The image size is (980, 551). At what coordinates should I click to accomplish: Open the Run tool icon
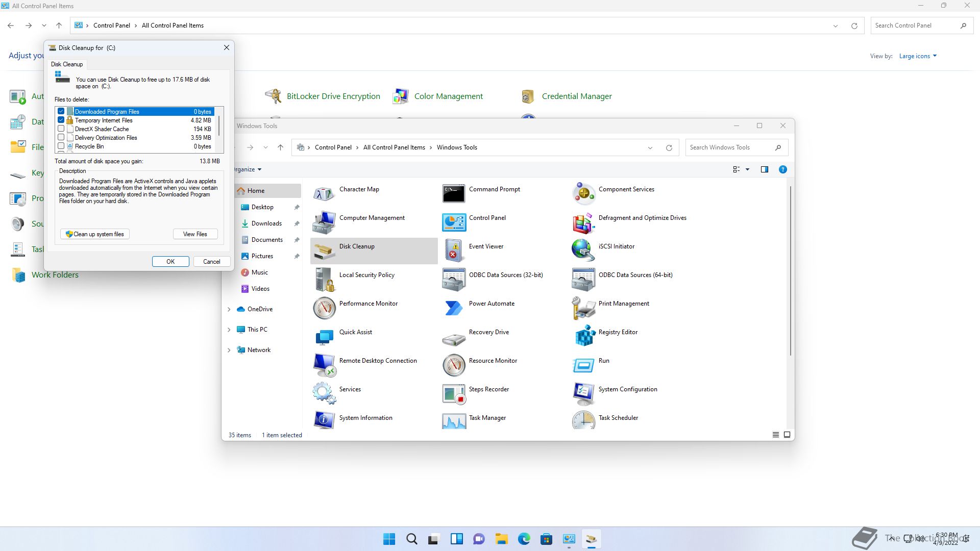pos(583,365)
